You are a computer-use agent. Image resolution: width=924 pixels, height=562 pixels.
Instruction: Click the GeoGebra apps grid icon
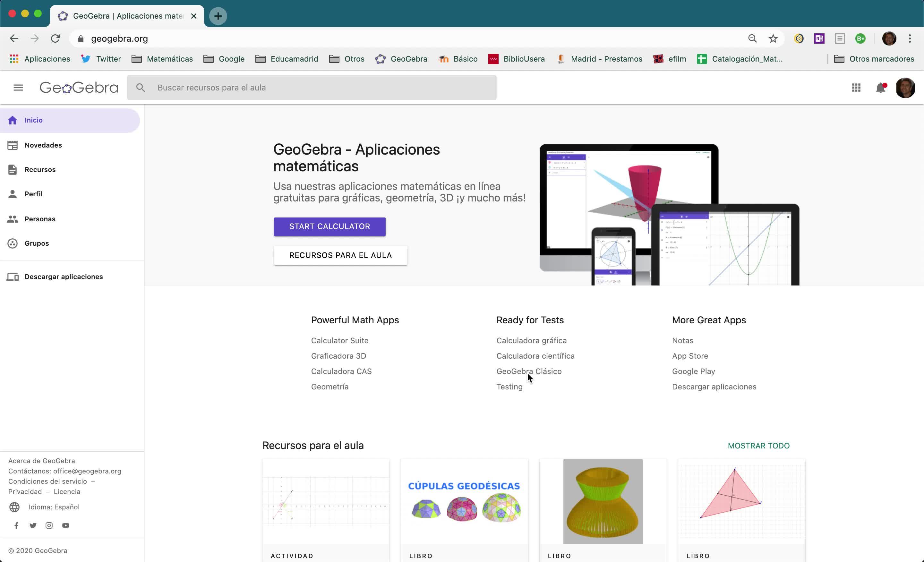tap(856, 88)
